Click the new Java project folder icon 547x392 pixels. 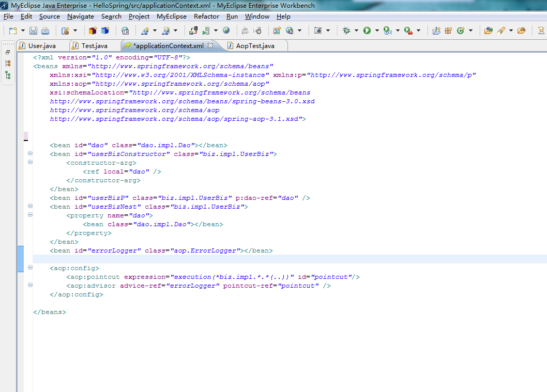(436, 30)
